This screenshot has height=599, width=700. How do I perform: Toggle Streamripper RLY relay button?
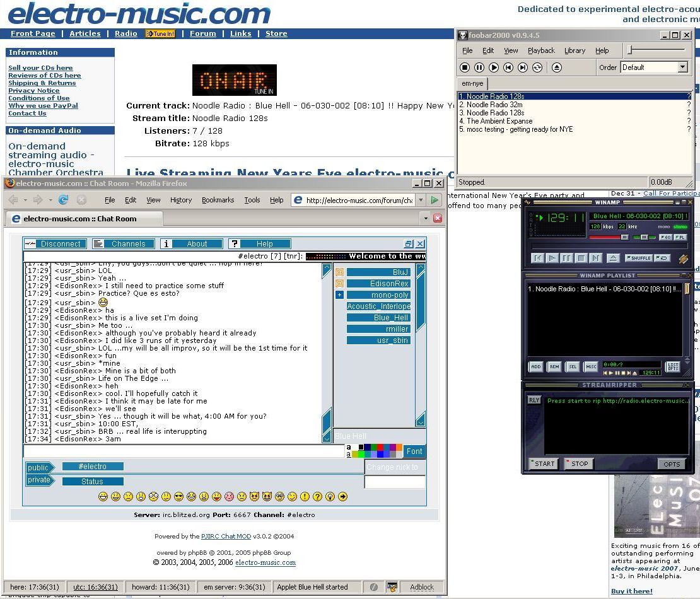(x=534, y=400)
